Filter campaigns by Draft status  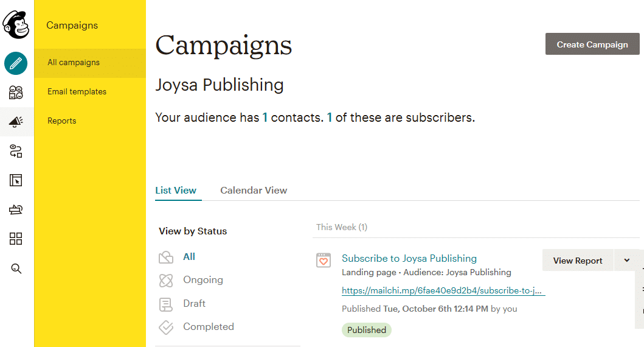click(x=194, y=303)
